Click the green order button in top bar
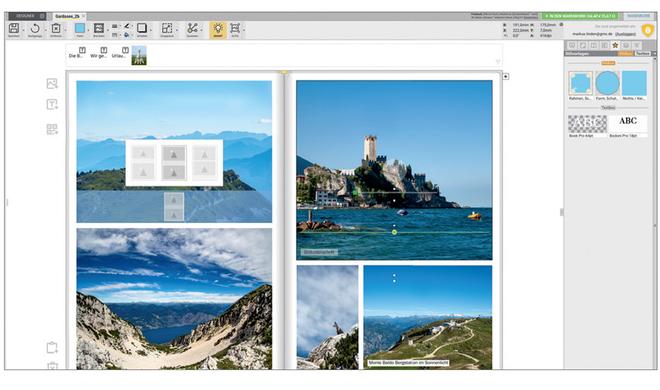 (x=580, y=16)
